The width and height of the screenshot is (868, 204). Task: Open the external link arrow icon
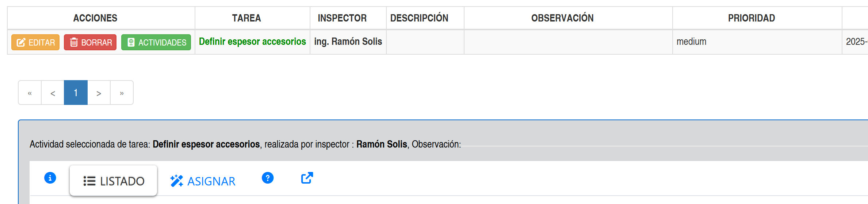307,178
